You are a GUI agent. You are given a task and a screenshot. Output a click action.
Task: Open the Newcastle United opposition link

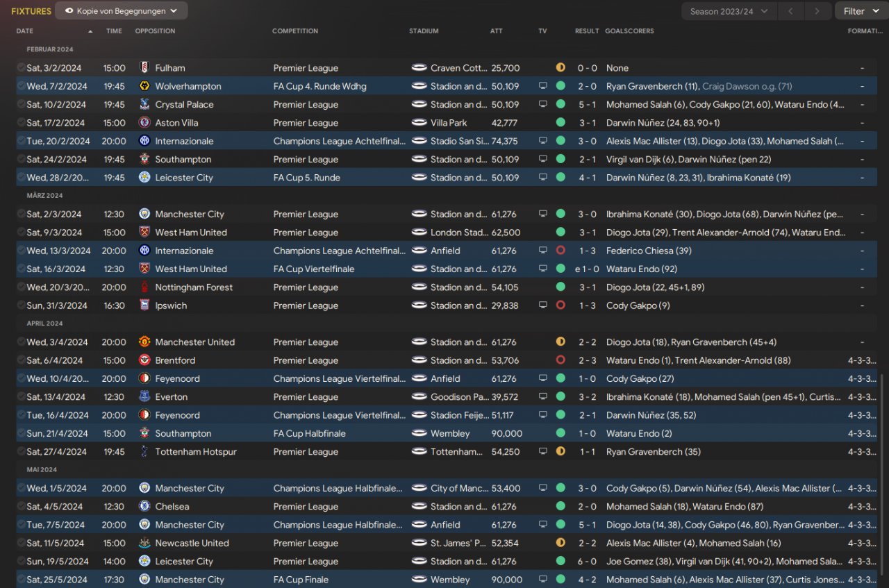coord(192,543)
